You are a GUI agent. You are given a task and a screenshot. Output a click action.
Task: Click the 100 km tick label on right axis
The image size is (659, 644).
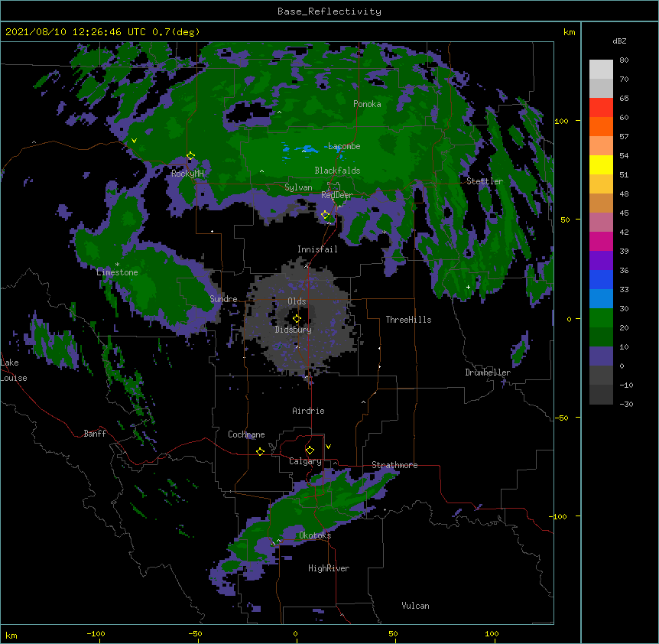(561, 121)
